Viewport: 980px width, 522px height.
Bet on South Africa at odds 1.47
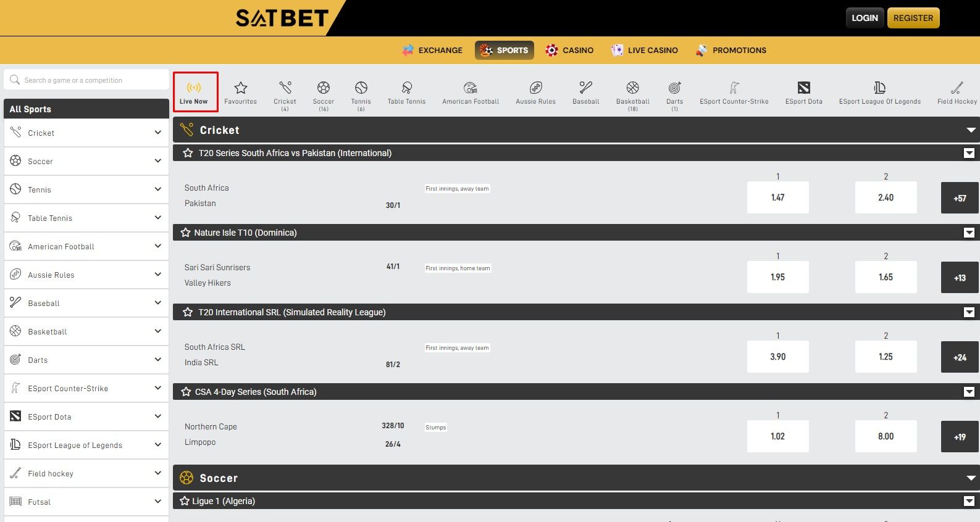[777, 197]
